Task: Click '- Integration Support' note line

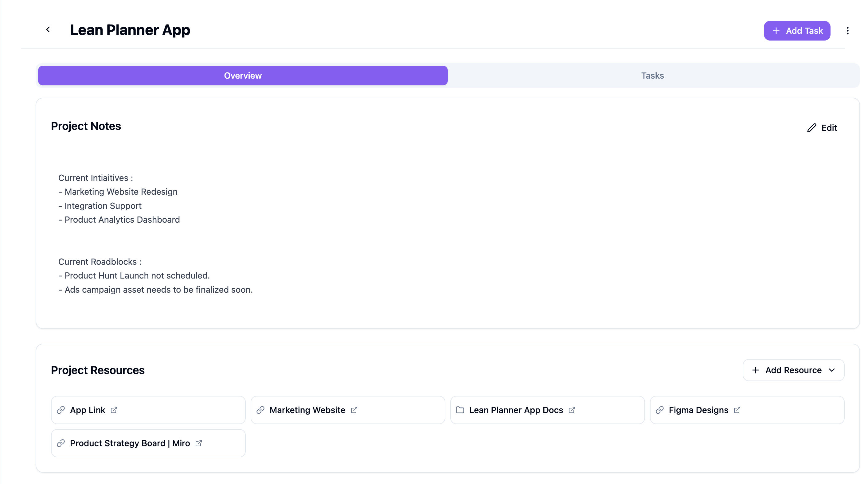Action: tap(100, 205)
